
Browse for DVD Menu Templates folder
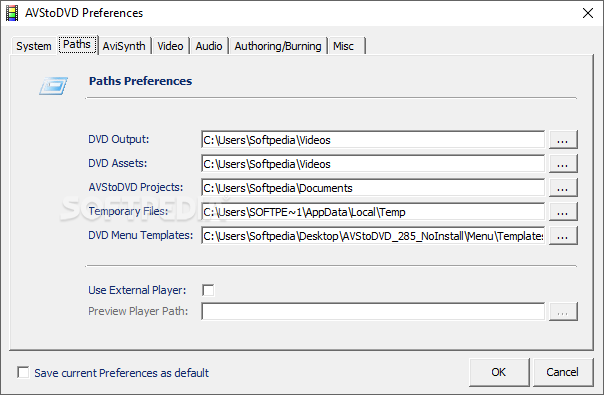563,235
